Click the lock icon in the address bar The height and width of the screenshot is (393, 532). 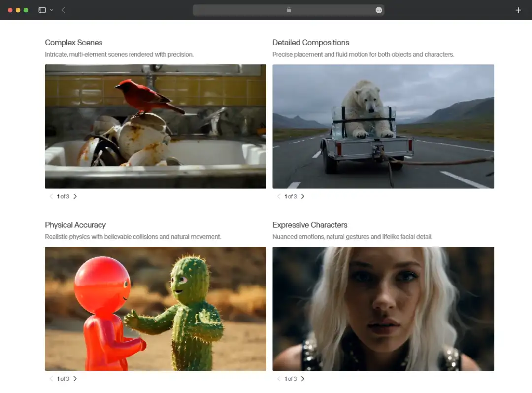pos(288,10)
